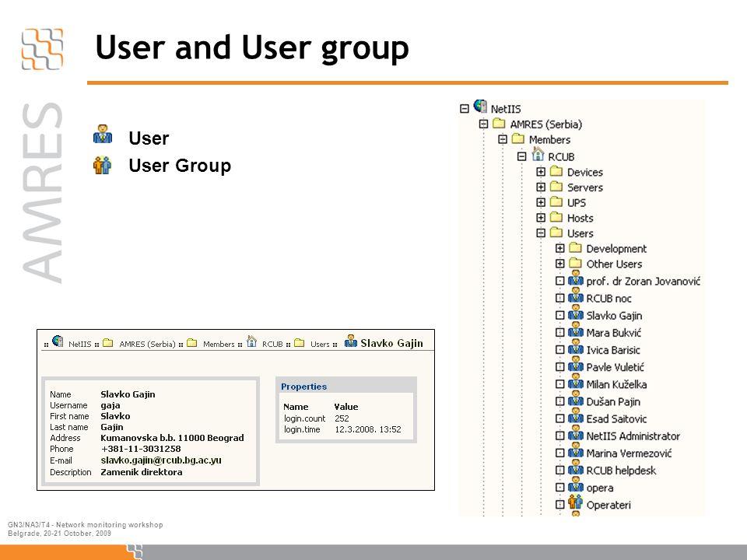The height and width of the screenshot is (560, 747).
Task: Click the Users folder icon in the tree
Action: coord(556,233)
